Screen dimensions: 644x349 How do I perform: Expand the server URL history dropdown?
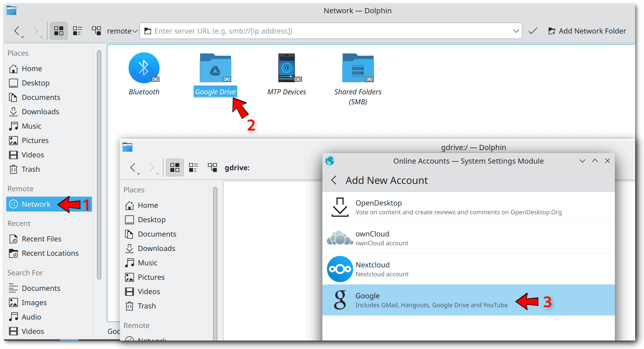(x=516, y=31)
